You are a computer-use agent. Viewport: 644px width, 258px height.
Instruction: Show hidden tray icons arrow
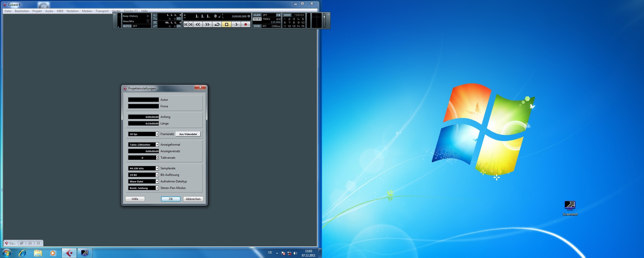277,253
